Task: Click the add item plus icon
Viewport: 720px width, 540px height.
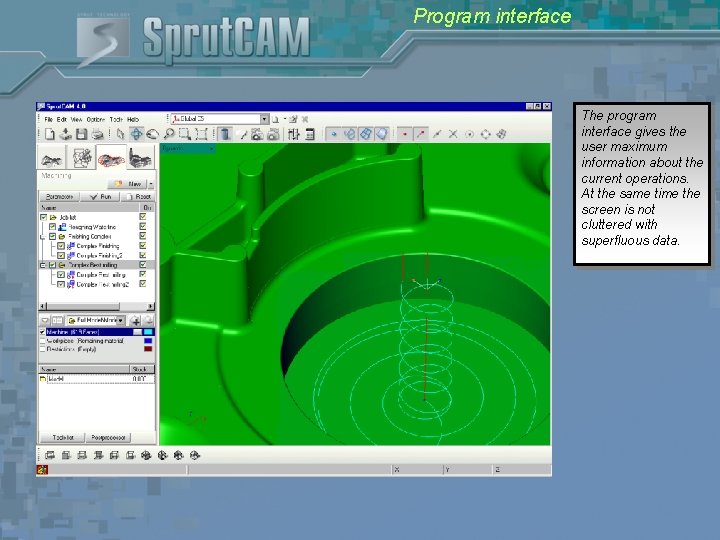Action: [135, 320]
